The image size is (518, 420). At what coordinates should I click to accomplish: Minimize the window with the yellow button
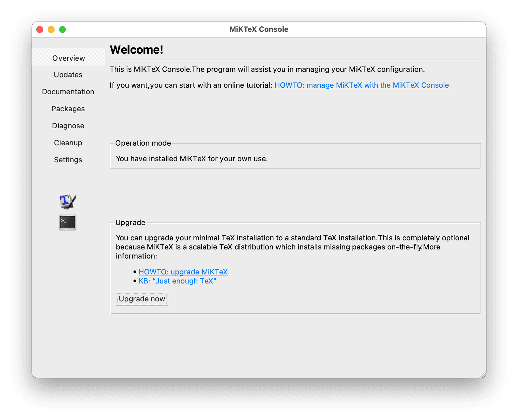(51, 30)
